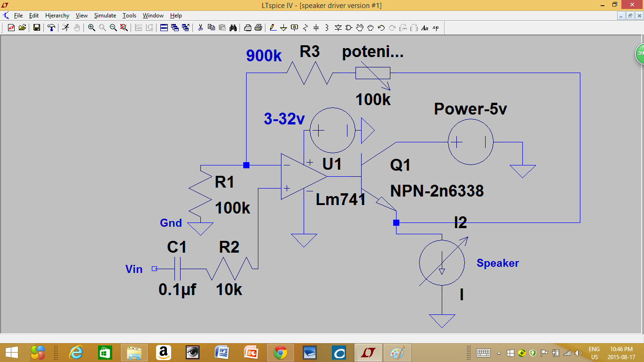Place a diode from the toolbar
Screen dimensions: 644x362
click(x=338, y=27)
